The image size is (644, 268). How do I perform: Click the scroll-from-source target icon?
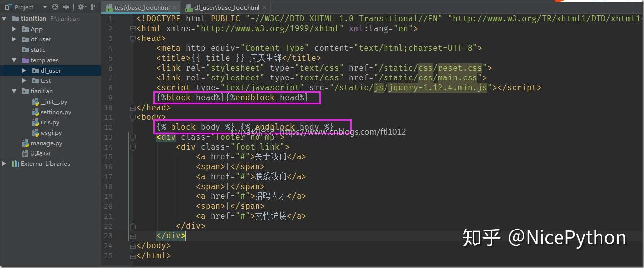click(x=55, y=7)
